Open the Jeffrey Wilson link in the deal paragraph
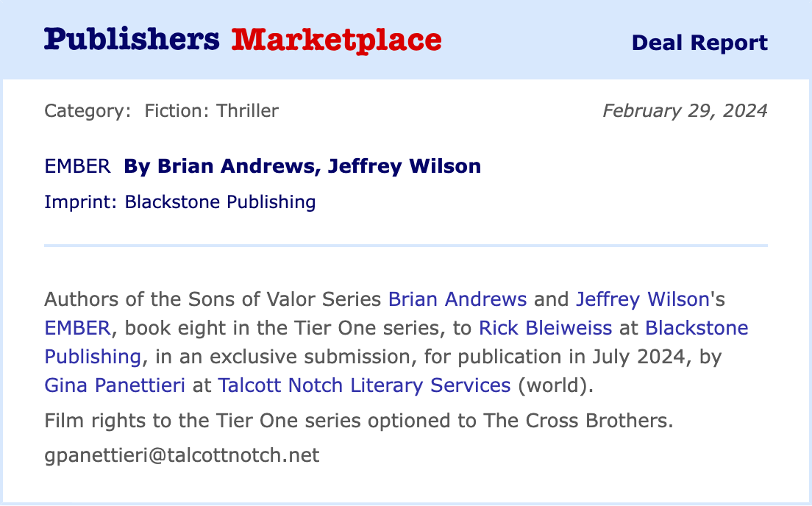Image resolution: width=812 pixels, height=506 pixels. pos(642,299)
